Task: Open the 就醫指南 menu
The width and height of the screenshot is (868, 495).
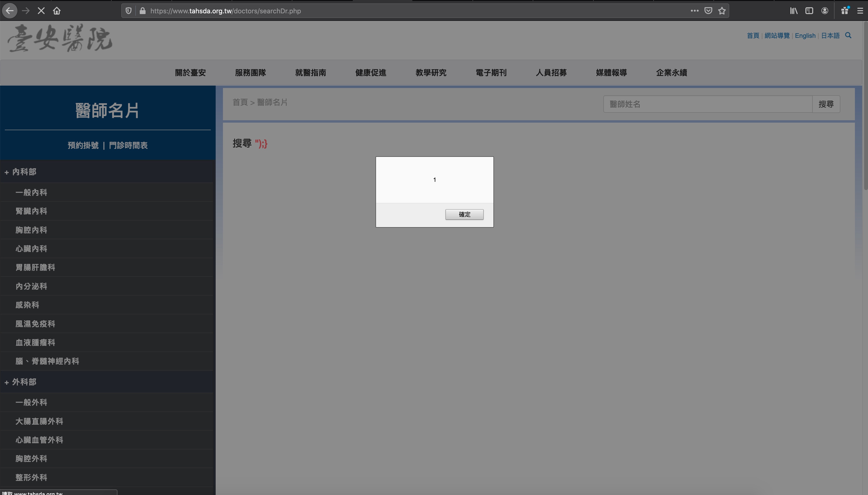Action: click(x=311, y=73)
